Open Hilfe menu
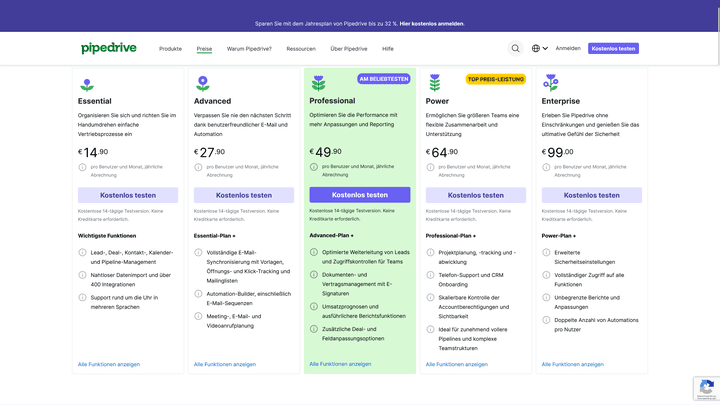 [x=388, y=49]
